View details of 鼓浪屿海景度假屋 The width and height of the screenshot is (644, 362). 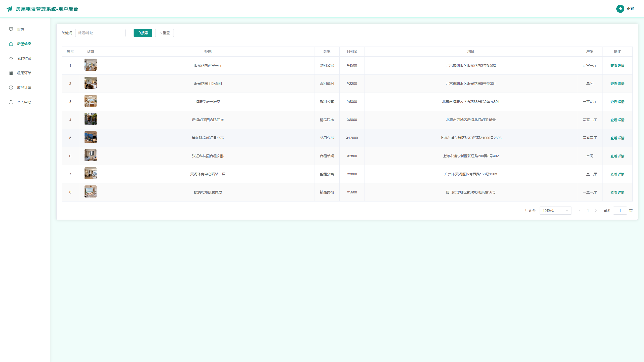click(x=617, y=192)
